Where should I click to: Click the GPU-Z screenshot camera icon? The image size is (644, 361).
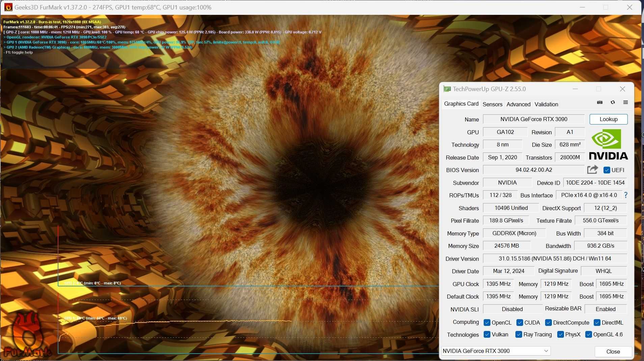click(599, 102)
